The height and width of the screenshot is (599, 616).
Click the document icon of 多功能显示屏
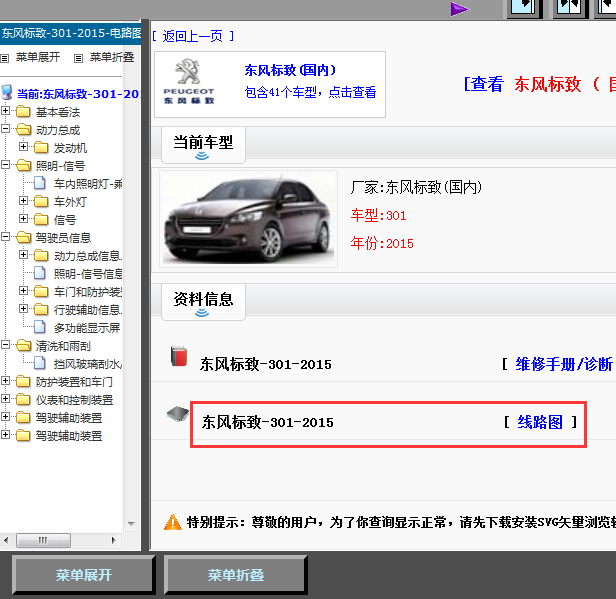point(40,327)
